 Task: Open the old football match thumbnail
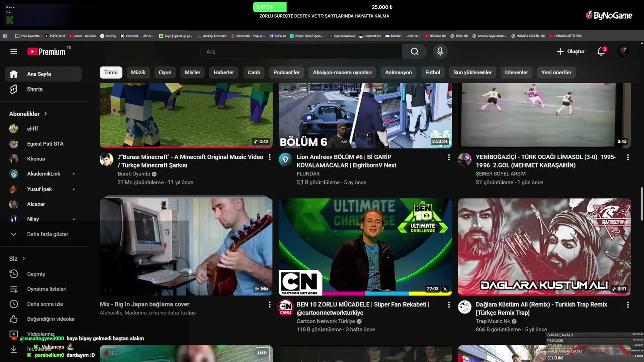pos(544,116)
